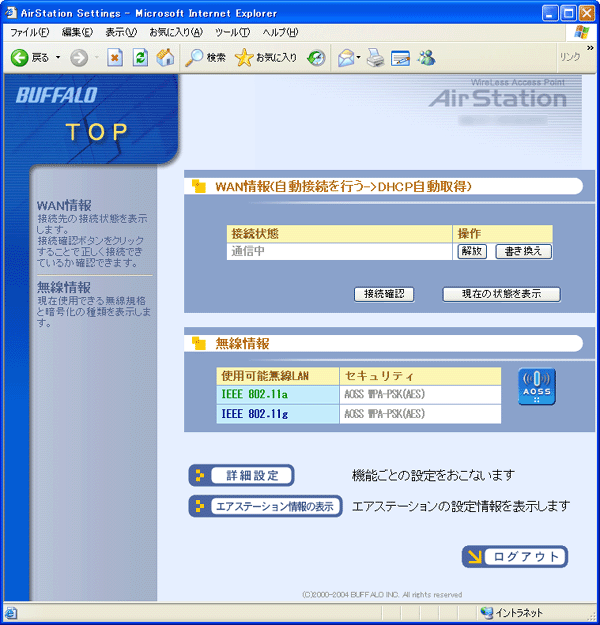
Task: Click the WAN情報 heading in the left sidebar
Action: [64, 206]
